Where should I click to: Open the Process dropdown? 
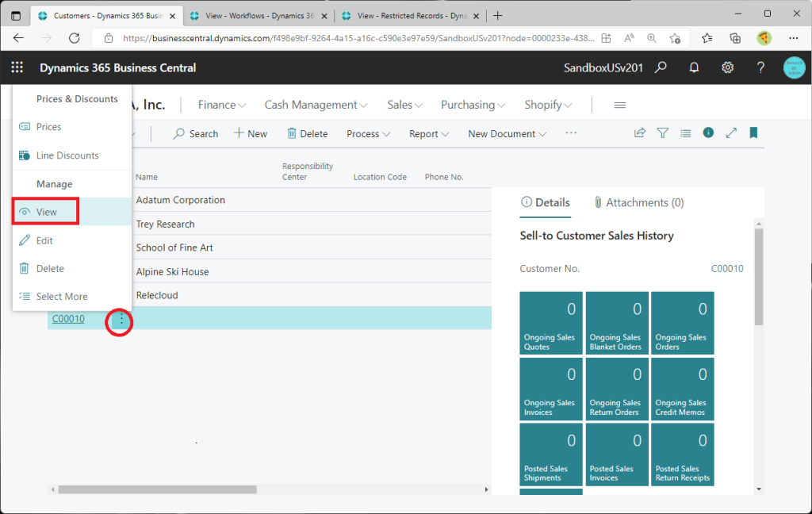point(368,134)
